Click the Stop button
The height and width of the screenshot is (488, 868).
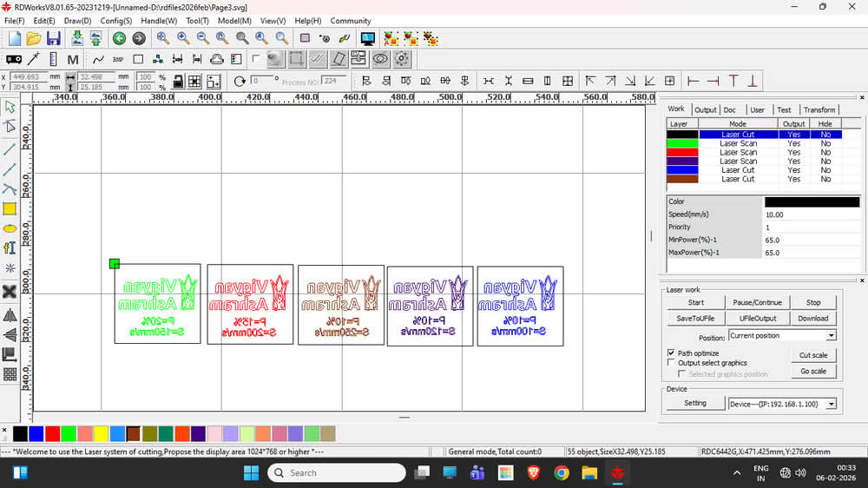pos(813,302)
